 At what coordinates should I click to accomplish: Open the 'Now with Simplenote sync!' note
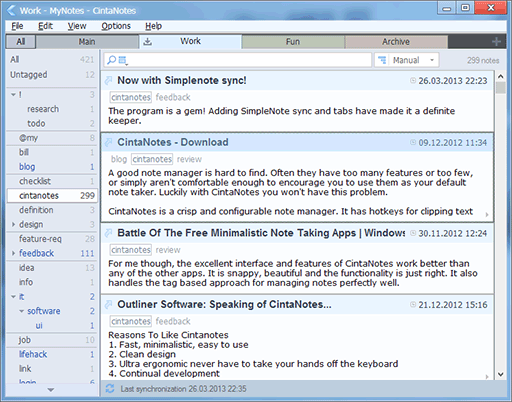(182, 80)
